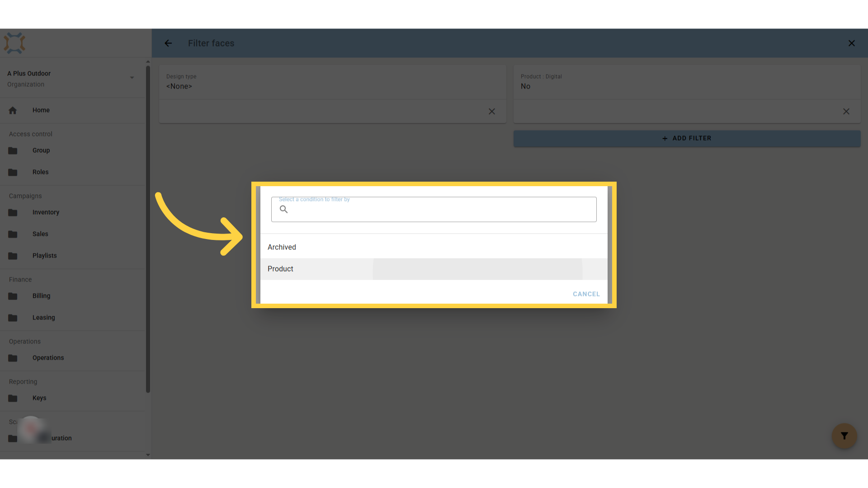Remove the Product : Digital filter
This screenshot has width=868, height=488.
(846, 112)
